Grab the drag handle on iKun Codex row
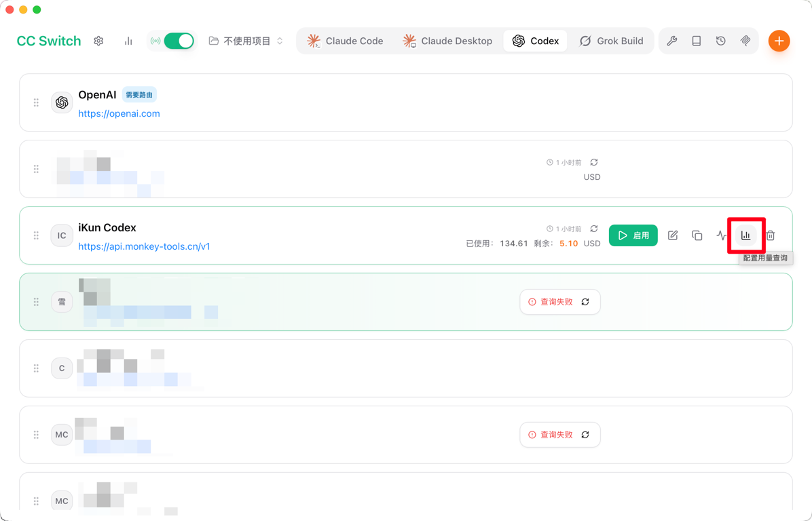Viewport: 812px width, 521px height. tap(36, 235)
